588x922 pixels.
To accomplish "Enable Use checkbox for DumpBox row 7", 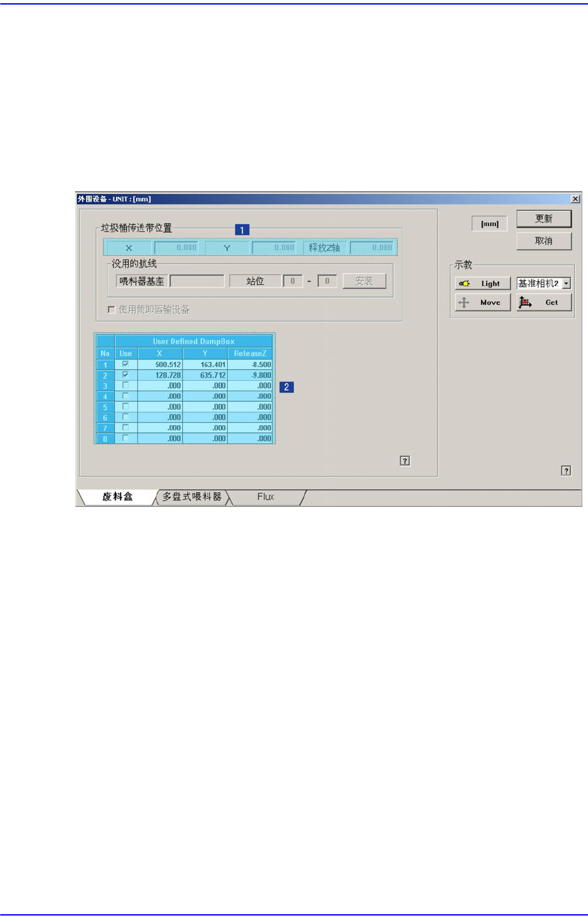I will (126, 427).
